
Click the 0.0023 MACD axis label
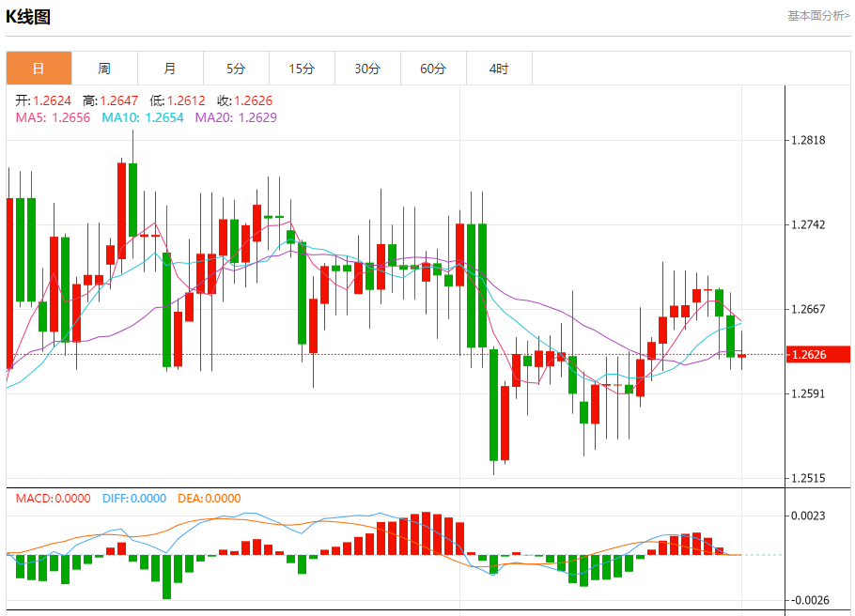click(808, 516)
